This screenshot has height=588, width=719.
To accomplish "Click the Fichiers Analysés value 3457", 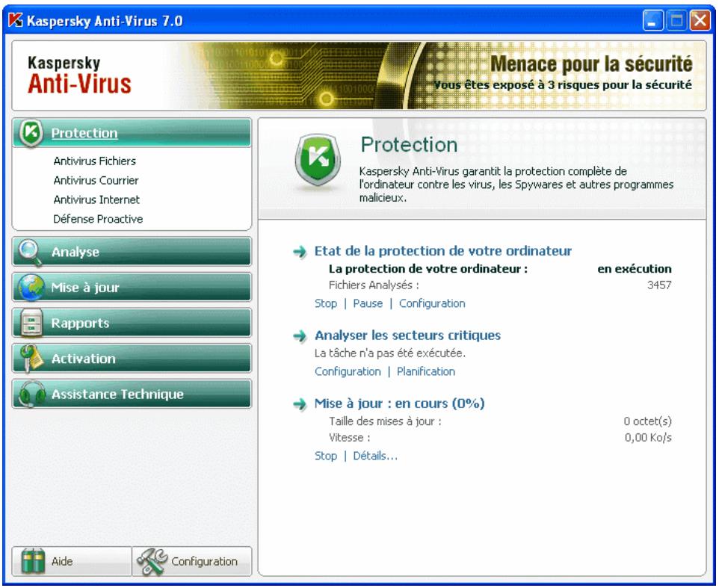I will (x=659, y=285).
